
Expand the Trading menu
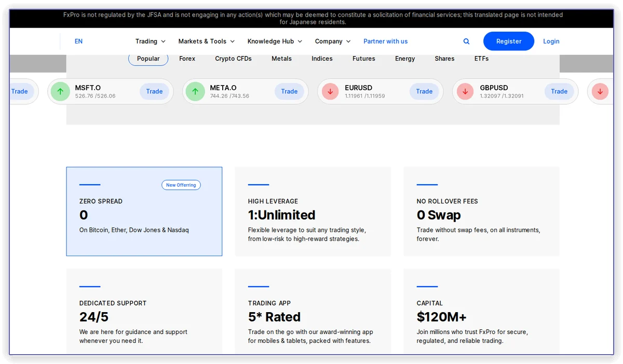pyautogui.click(x=151, y=41)
